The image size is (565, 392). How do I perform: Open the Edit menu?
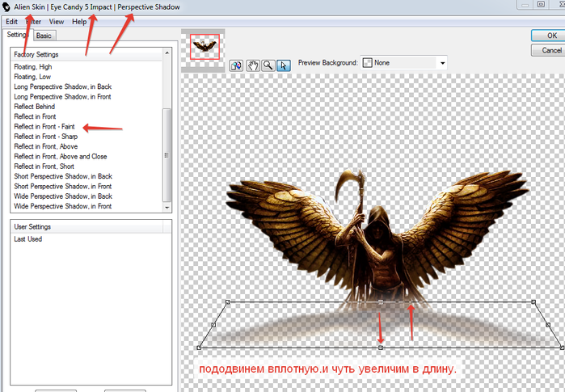coord(11,22)
